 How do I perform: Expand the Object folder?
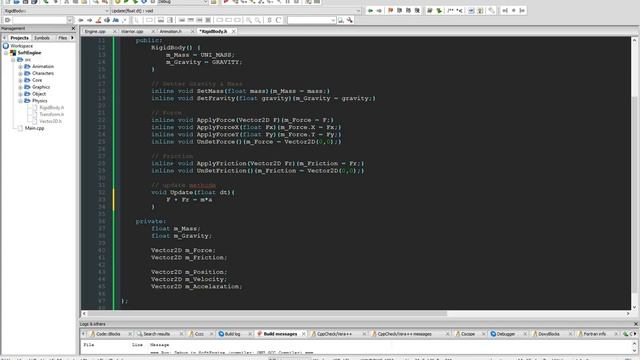(x=20, y=94)
